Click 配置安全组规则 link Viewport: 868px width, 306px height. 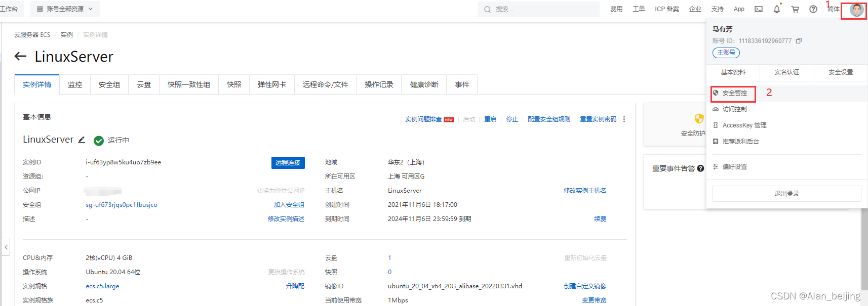(549, 119)
